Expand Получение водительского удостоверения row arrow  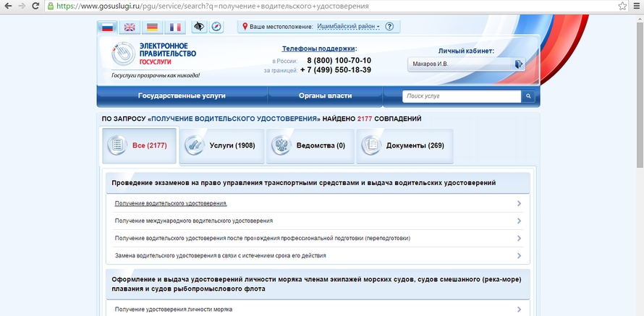[x=520, y=203]
